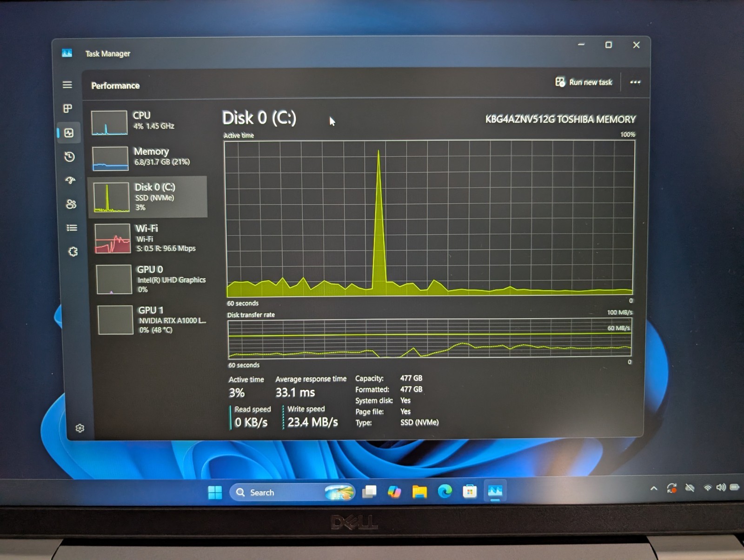The image size is (744, 560).
Task: Minimize the Task Manager window
Action: click(x=581, y=45)
